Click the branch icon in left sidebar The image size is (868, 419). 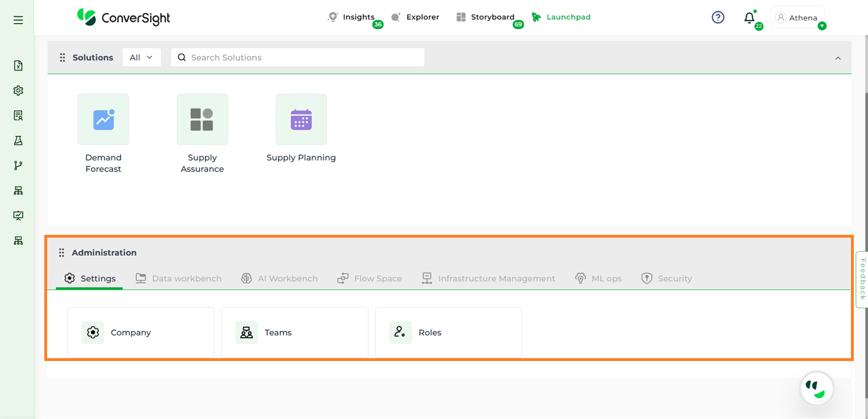(18, 165)
